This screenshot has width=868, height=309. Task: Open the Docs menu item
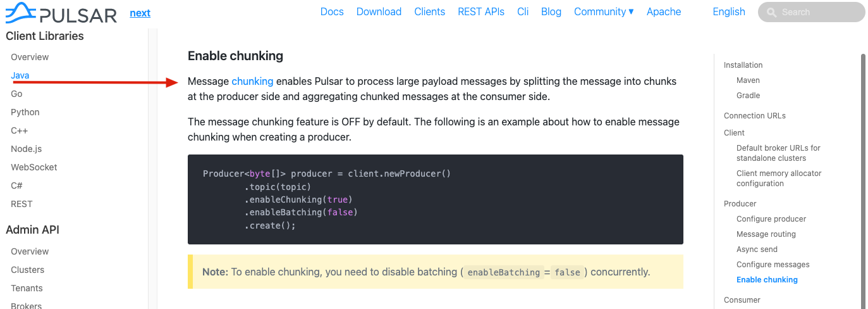(x=332, y=11)
